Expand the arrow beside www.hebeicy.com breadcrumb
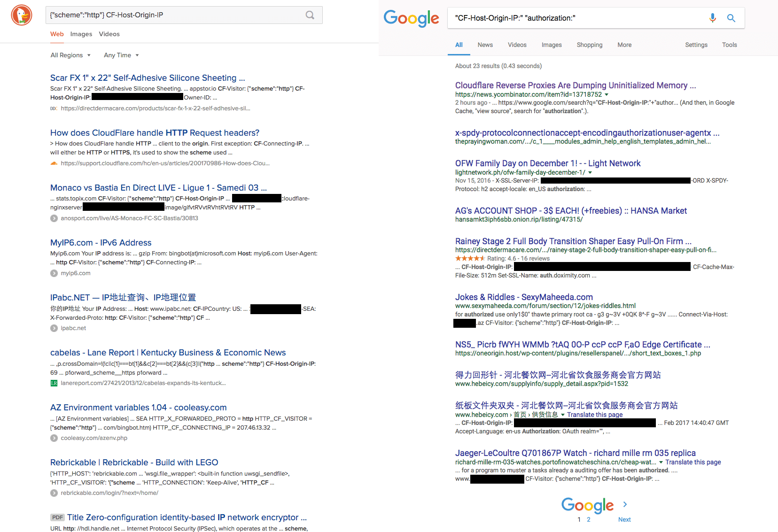 563,415
